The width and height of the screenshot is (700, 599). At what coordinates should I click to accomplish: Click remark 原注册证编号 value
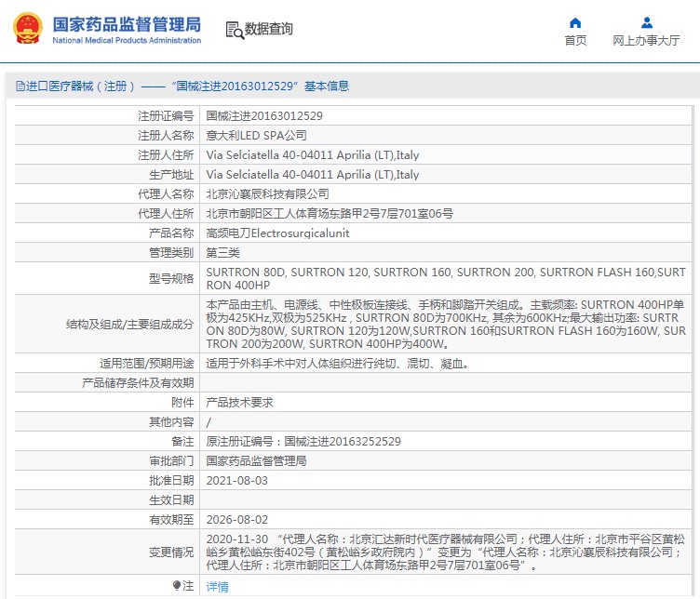tap(303, 442)
